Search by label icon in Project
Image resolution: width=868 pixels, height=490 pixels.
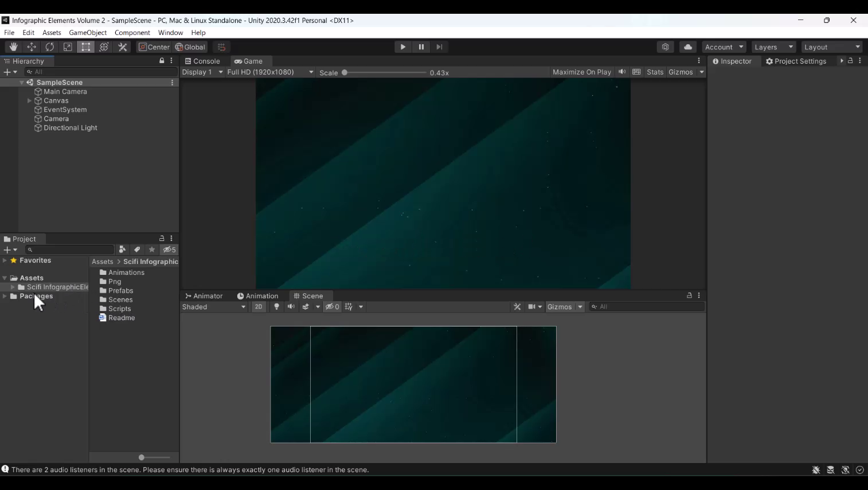[x=137, y=250]
